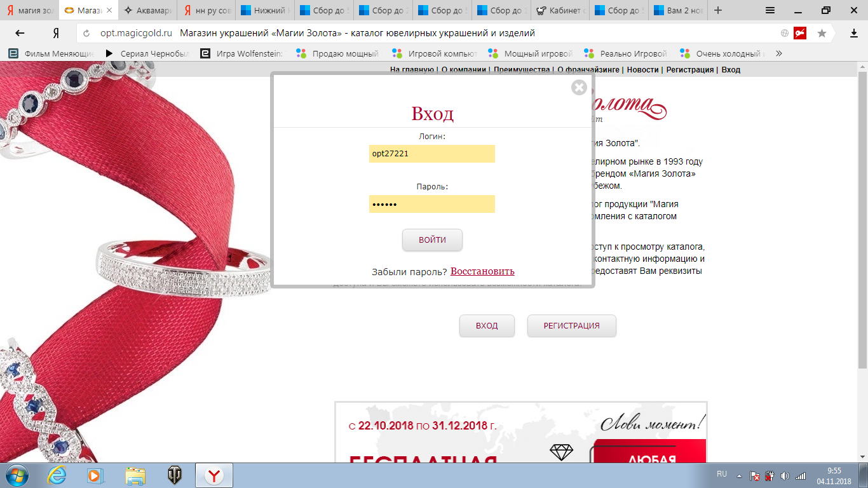Screen dimensions: 868x488
Task: Click the Логин input field
Action: pyautogui.click(x=431, y=154)
